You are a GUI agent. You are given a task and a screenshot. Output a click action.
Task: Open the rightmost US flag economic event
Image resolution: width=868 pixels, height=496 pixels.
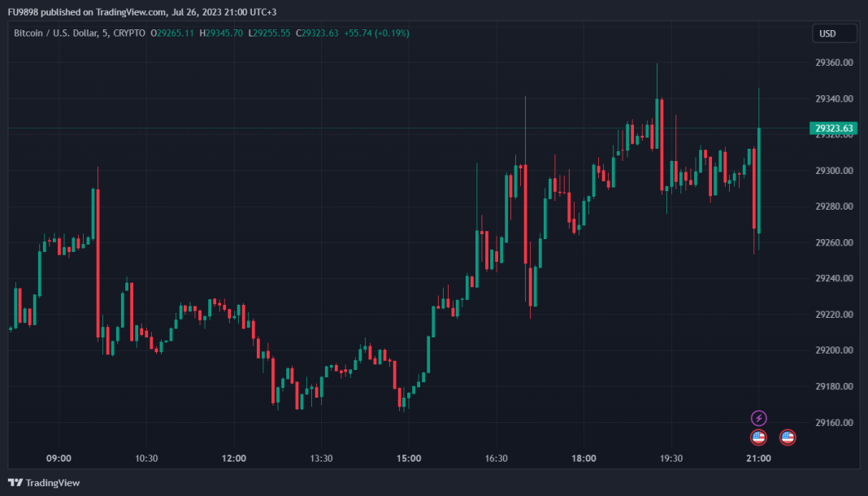(x=788, y=437)
